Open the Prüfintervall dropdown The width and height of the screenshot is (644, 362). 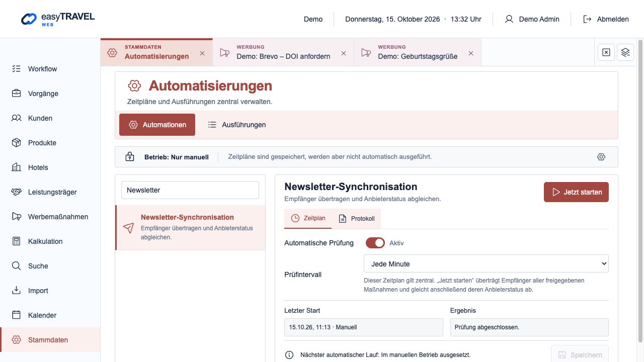pyautogui.click(x=486, y=264)
